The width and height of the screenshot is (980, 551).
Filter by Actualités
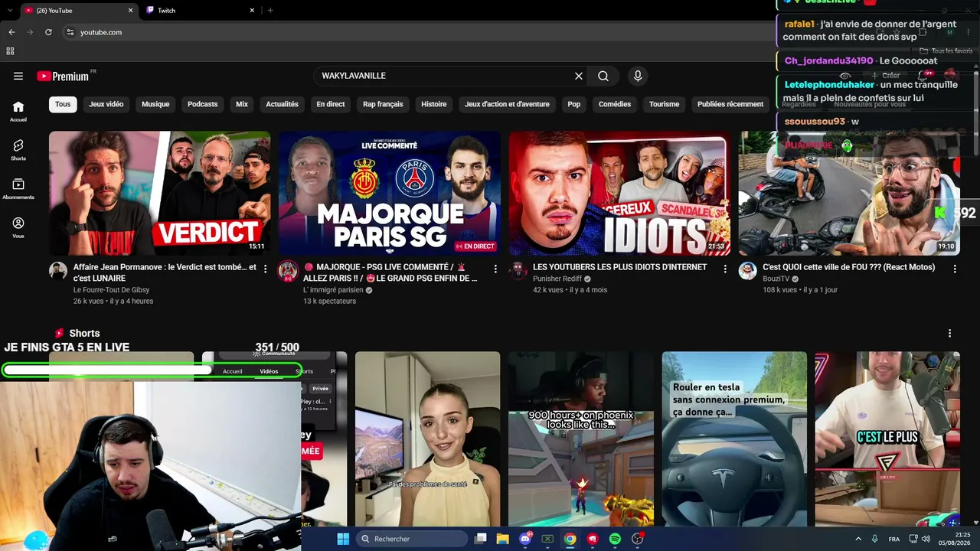pyautogui.click(x=282, y=104)
